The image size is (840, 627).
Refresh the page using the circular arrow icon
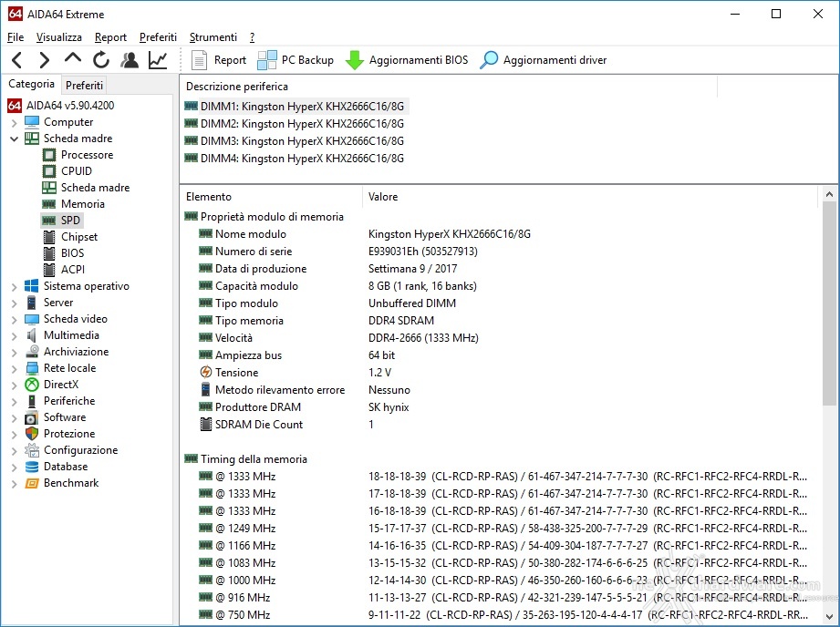(100, 60)
